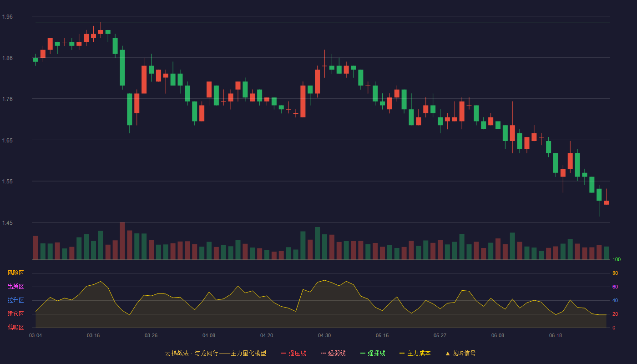Click the orange 80 indicator scale label
This screenshot has width=637, height=364.
point(615,273)
